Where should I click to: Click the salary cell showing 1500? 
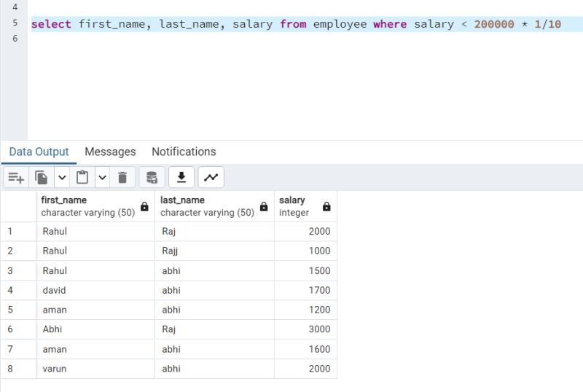click(305, 271)
